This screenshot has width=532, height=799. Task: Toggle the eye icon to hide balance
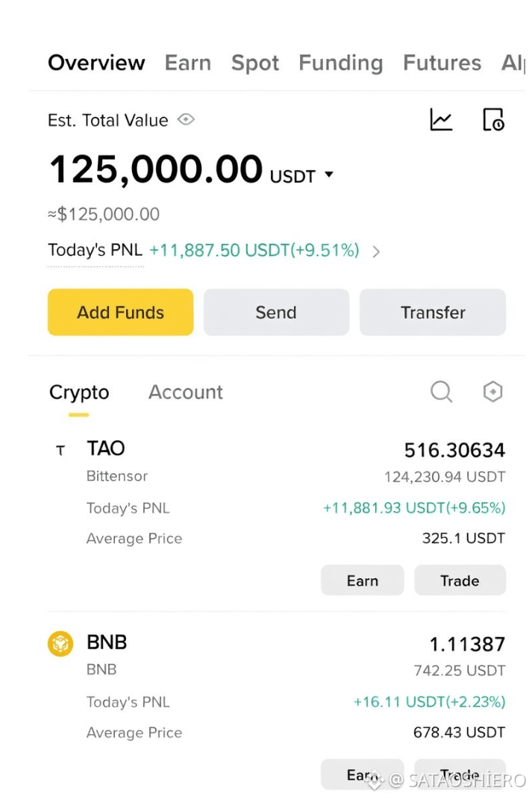click(x=186, y=120)
